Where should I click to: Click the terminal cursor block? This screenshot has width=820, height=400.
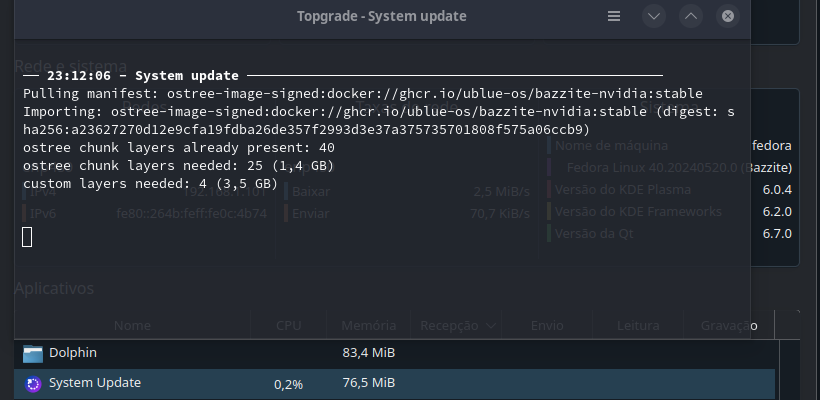27,236
